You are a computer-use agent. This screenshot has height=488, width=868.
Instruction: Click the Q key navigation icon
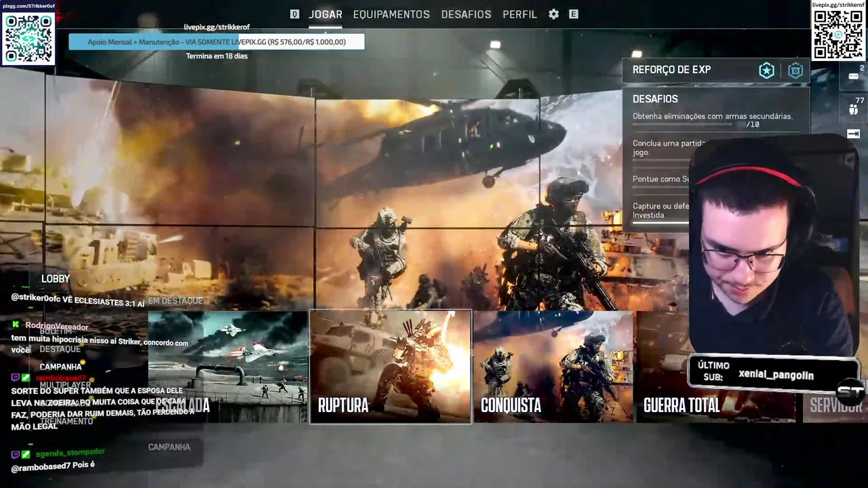(294, 14)
